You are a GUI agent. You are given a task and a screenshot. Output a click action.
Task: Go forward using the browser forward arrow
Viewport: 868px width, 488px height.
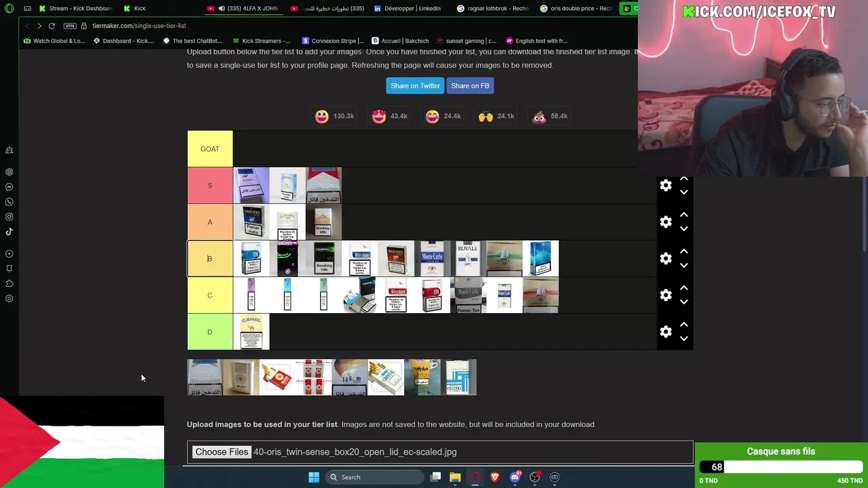(39, 26)
